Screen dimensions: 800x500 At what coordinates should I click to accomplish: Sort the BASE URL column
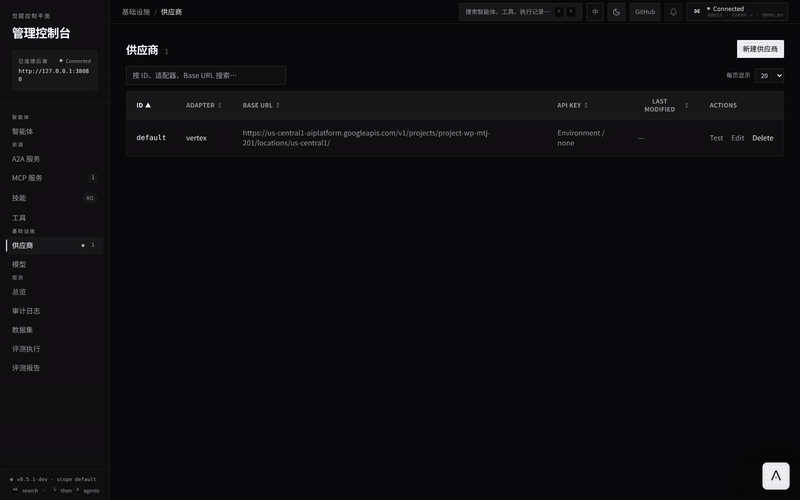click(x=278, y=105)
